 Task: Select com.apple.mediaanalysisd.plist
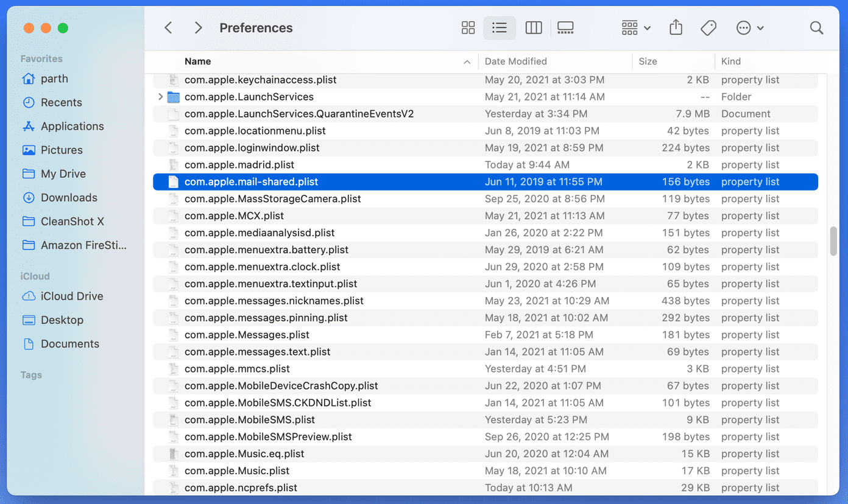(x=486, y=233)
